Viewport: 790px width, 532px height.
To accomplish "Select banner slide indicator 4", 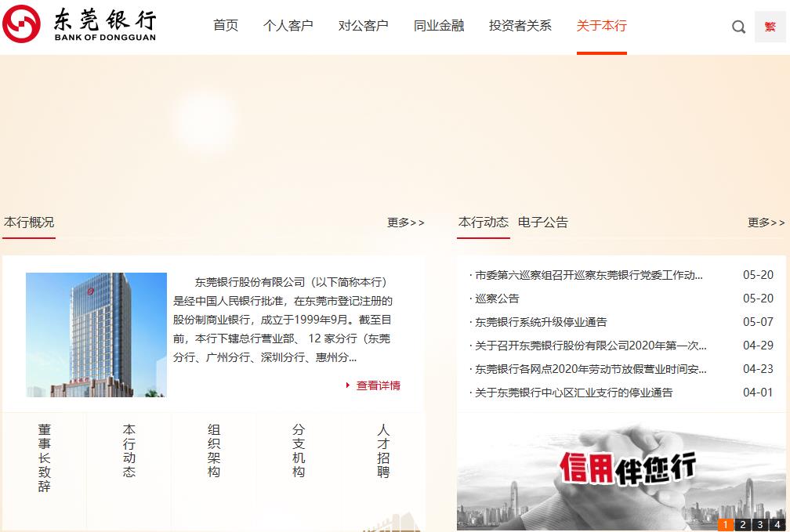I will (x=777, y=524).
